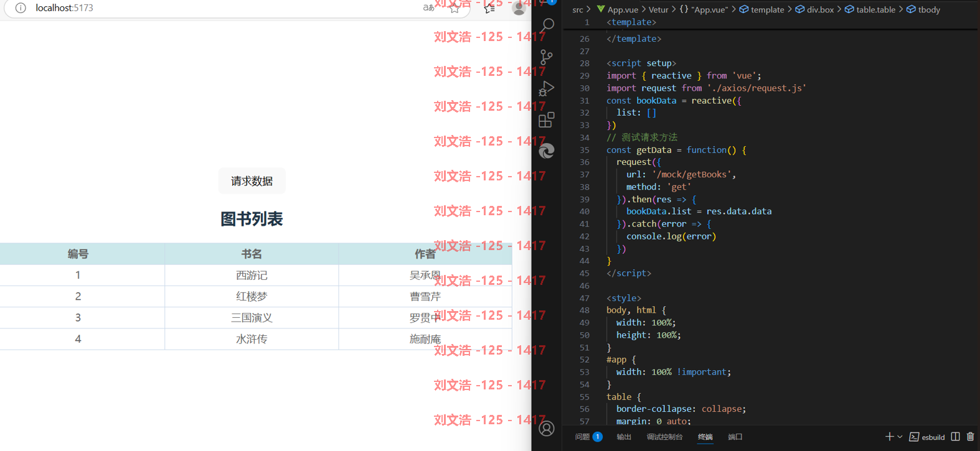
Task: Click './axios/request.js' import path in code
Action: click(756, 88)
